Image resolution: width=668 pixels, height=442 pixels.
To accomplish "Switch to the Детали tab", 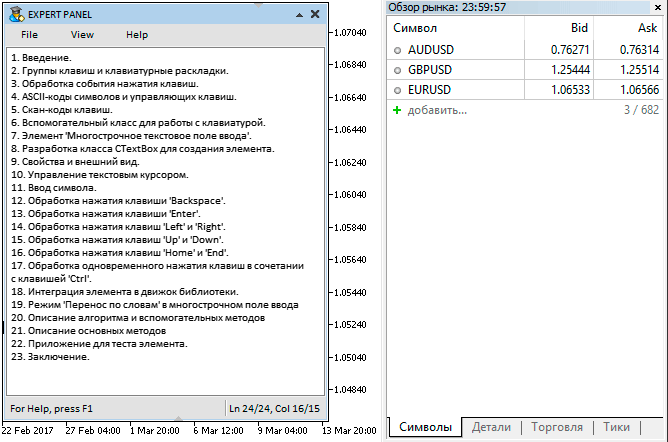I will tap(491, 427).
